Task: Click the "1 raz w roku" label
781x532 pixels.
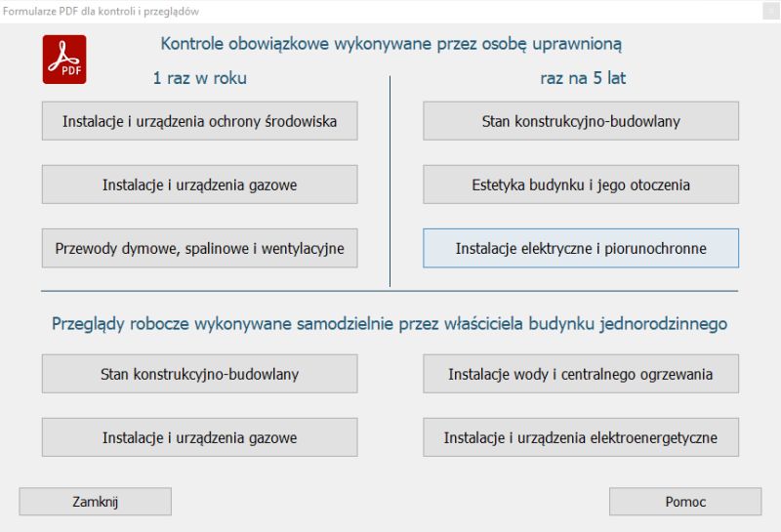Action: (x=199, y=79)
